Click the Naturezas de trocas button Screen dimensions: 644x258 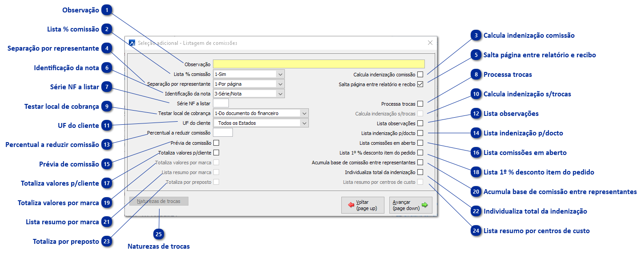pos(159,201)
